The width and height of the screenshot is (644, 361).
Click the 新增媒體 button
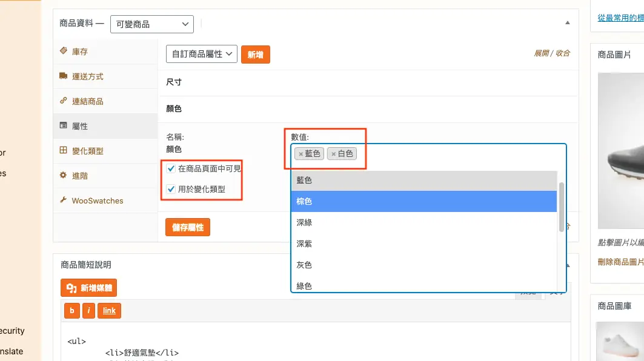88,288
